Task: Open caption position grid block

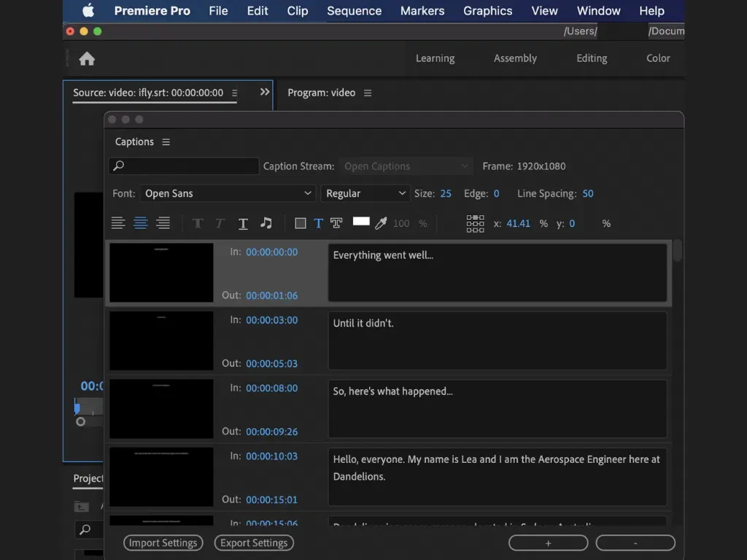Action: pyautogui.click(x=475, y=223)
